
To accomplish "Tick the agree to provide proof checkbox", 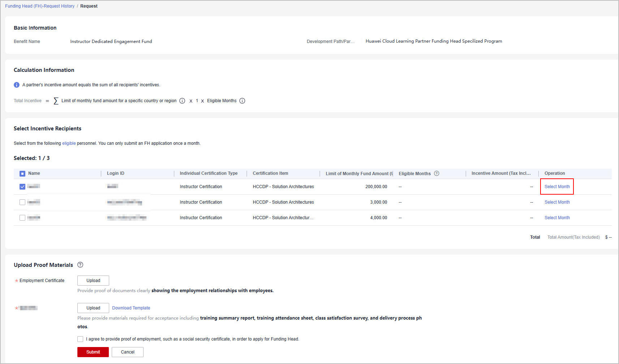I will (x=80, y=339).
